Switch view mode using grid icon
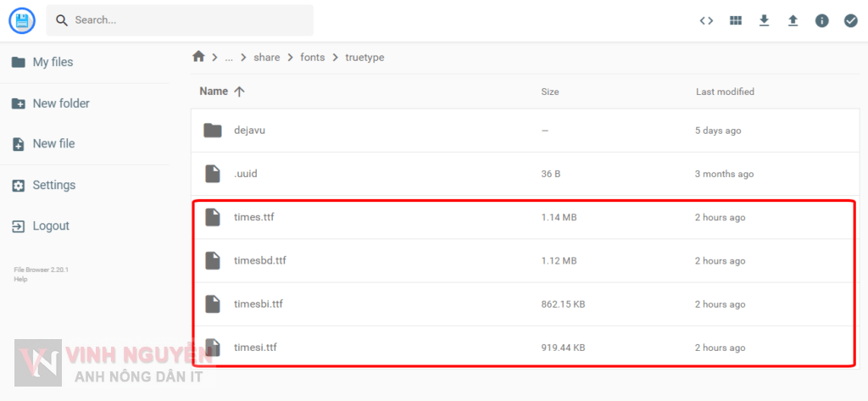 point(736,20)
